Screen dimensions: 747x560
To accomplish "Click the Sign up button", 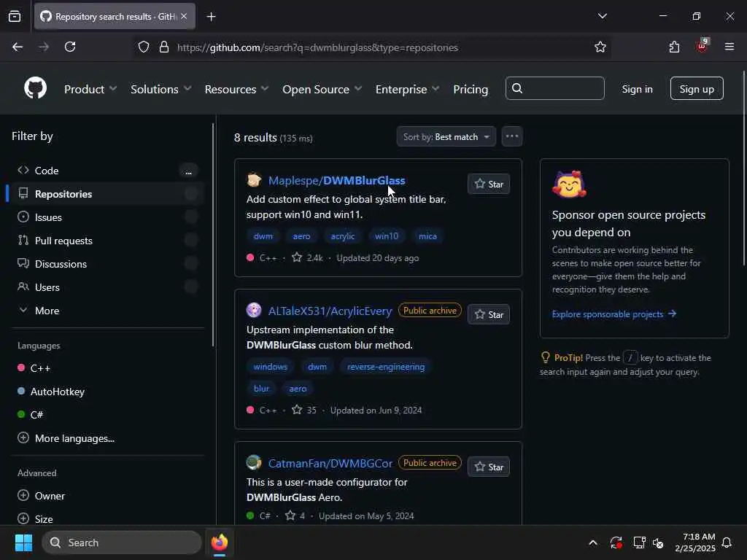I will pos(697,88).
